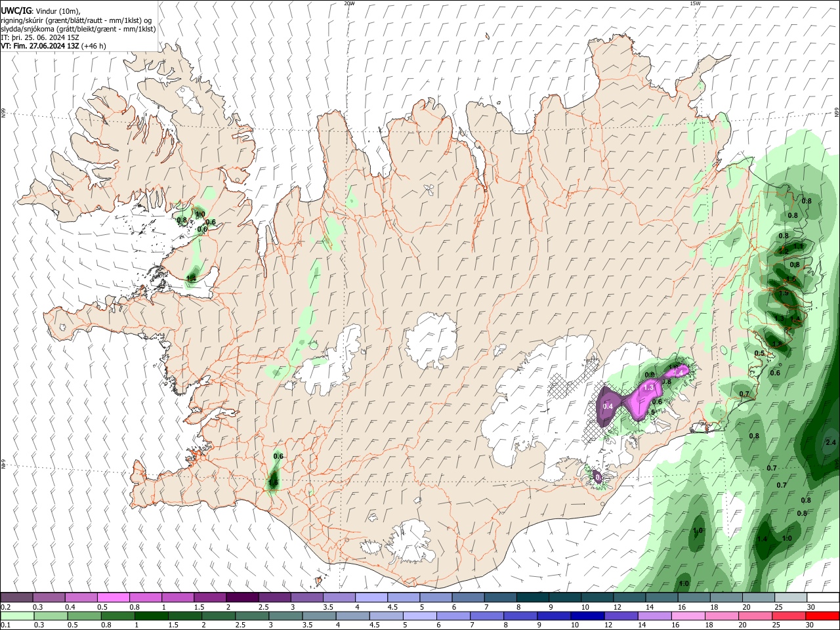The image size is (840, 630).
Task: Click the 2.4 rainfall value offshore east
Action: coord(830,442)
